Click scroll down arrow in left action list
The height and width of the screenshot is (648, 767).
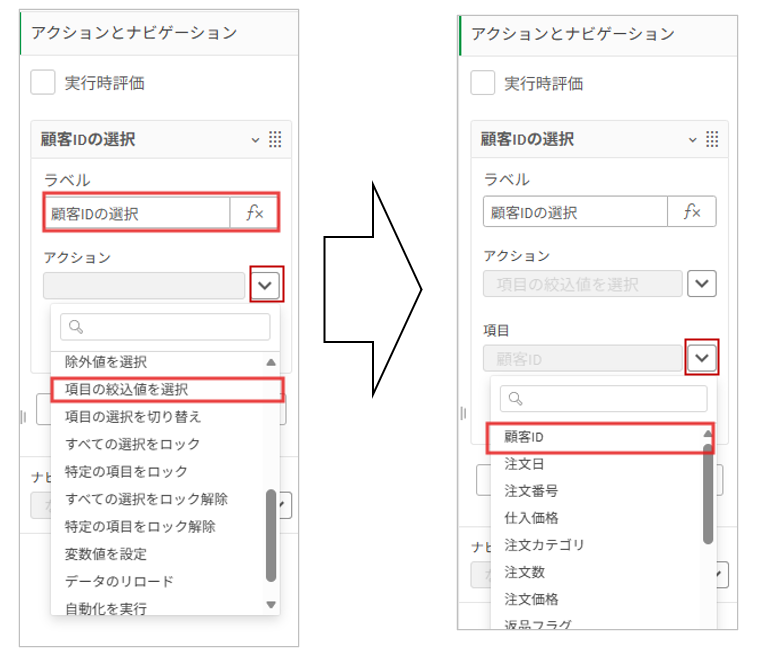(x=270, y=605)
